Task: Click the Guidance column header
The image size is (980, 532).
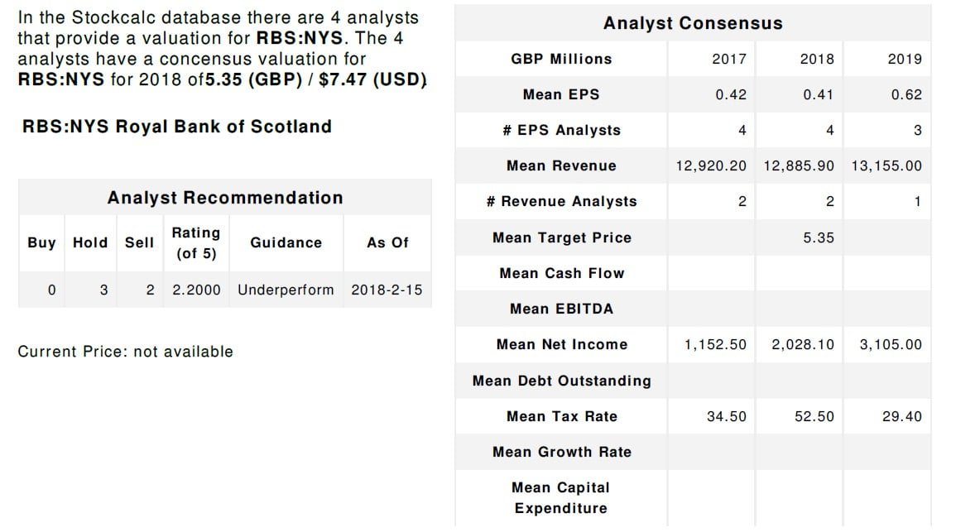Action: 286,242
